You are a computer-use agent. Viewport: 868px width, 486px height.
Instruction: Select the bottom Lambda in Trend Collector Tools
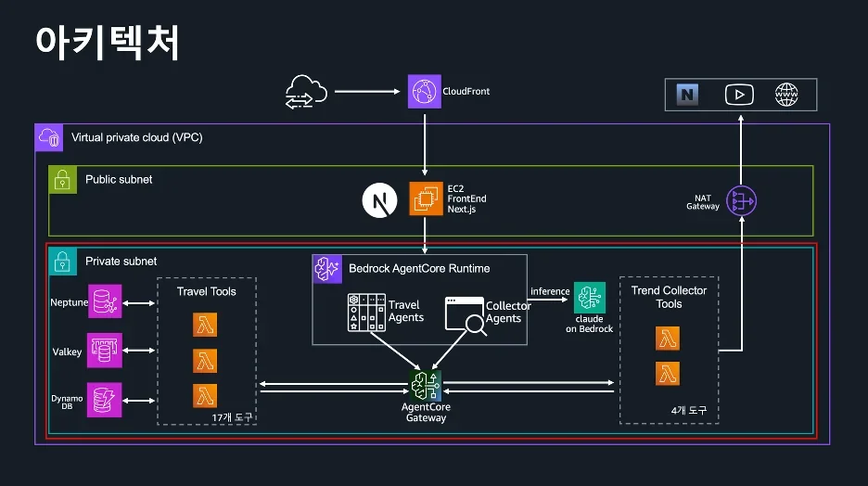668,374
